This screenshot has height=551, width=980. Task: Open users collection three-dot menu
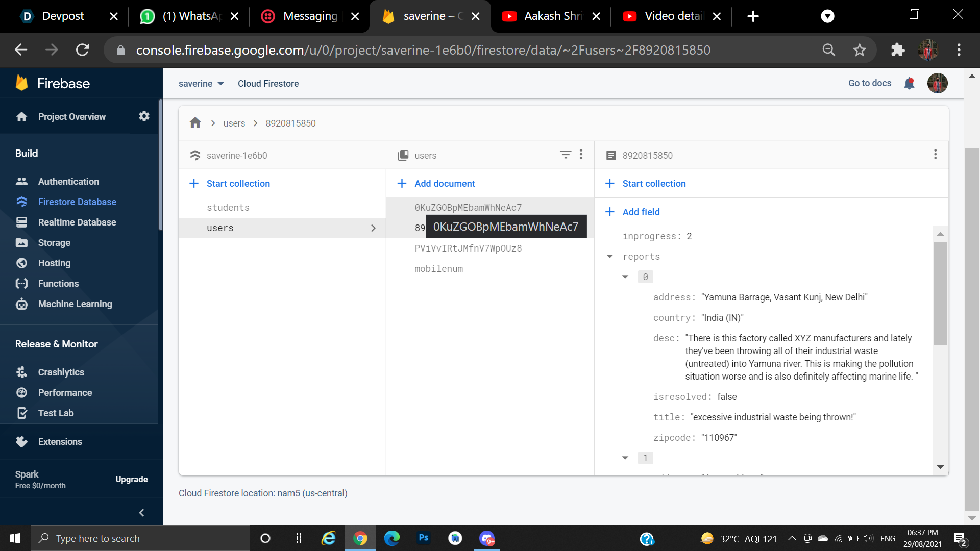(x=581, y=155)
